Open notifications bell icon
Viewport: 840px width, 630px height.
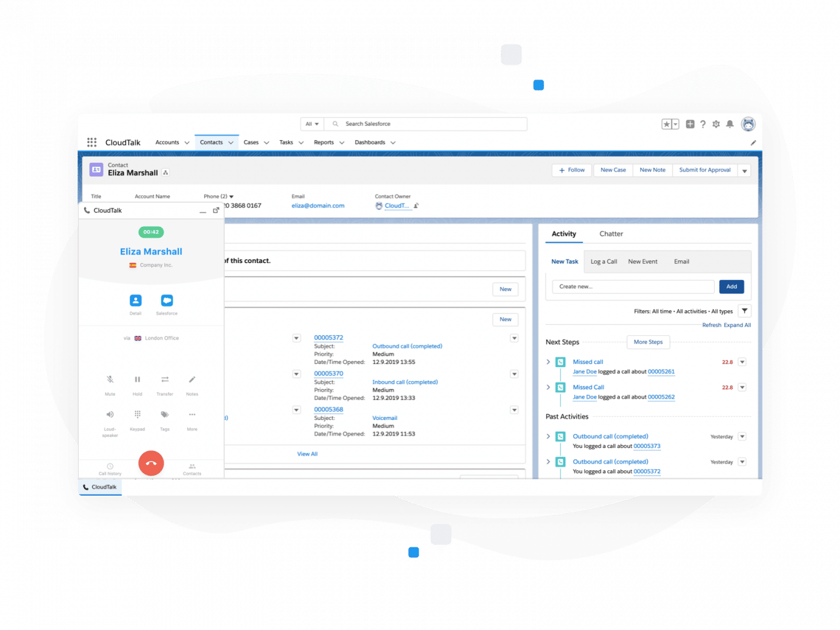point(730,124)
